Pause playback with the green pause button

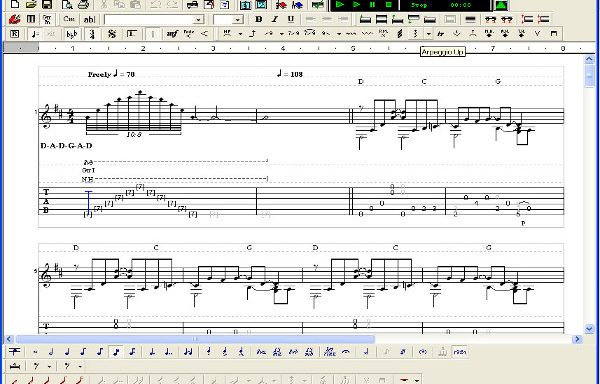tap(372, 5)
